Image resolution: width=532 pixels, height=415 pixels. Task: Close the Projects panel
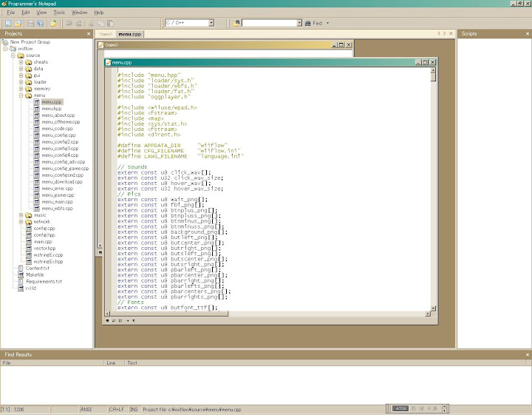tap(89, 34)
